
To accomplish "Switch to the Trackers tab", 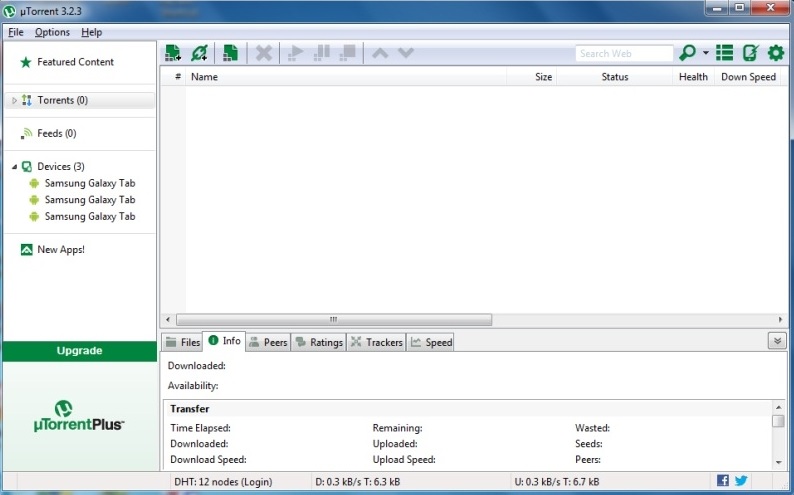I will coord(377,342).
